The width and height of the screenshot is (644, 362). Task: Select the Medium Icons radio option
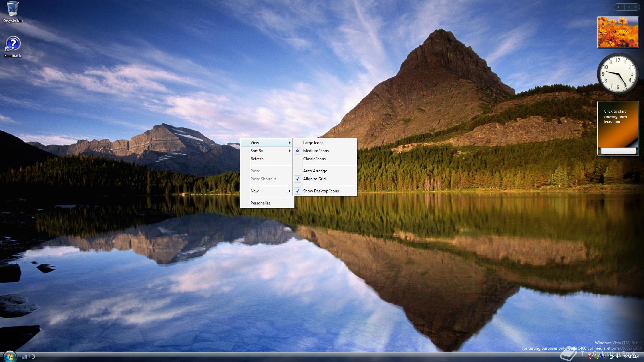[316, 151]
